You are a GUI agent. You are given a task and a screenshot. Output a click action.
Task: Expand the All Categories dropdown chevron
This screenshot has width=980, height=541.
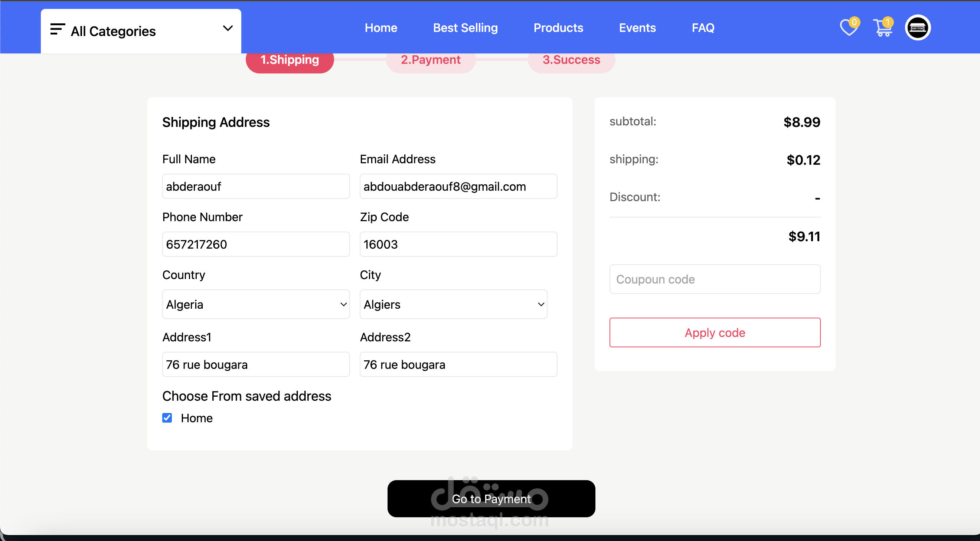[x=228, y=28]
